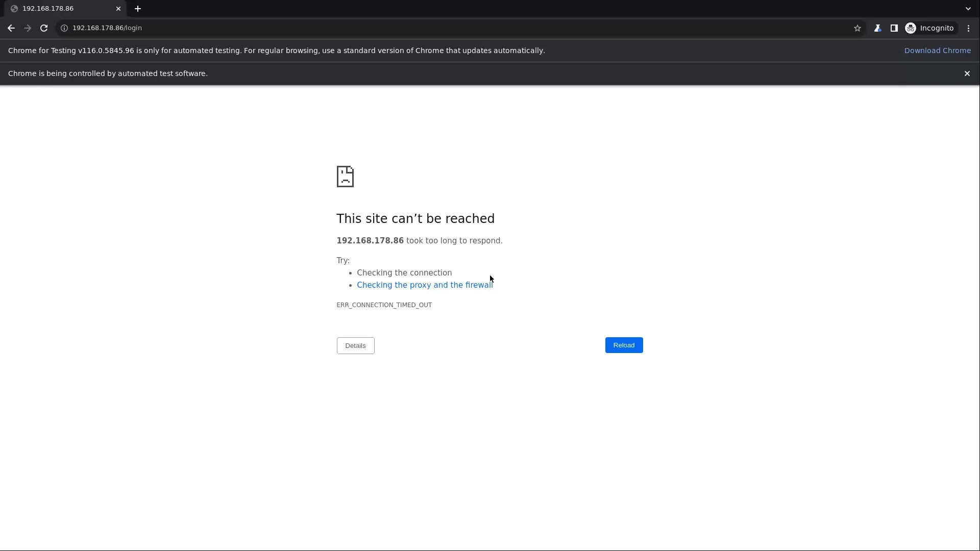Click the Reload button on the error page

pyautogui.click(x=624, y=345)
